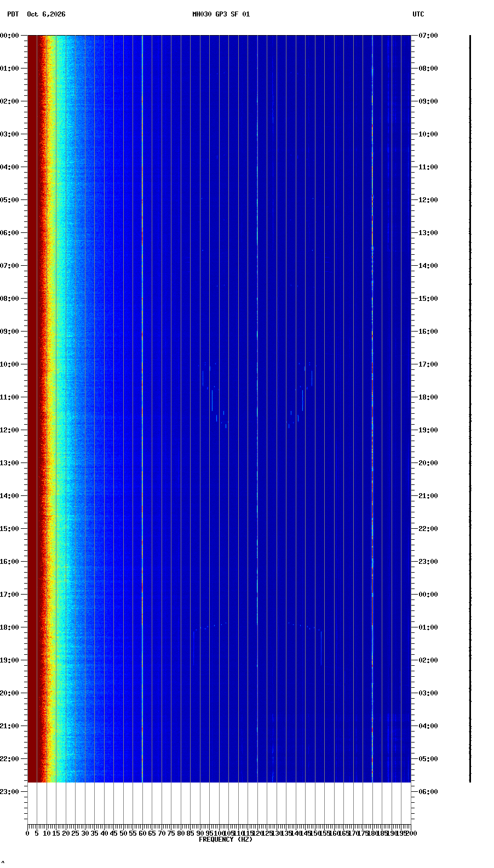The image size is (494, 868).
Task: Click the 07:00 PDT time label
Action: coord(9,266)
